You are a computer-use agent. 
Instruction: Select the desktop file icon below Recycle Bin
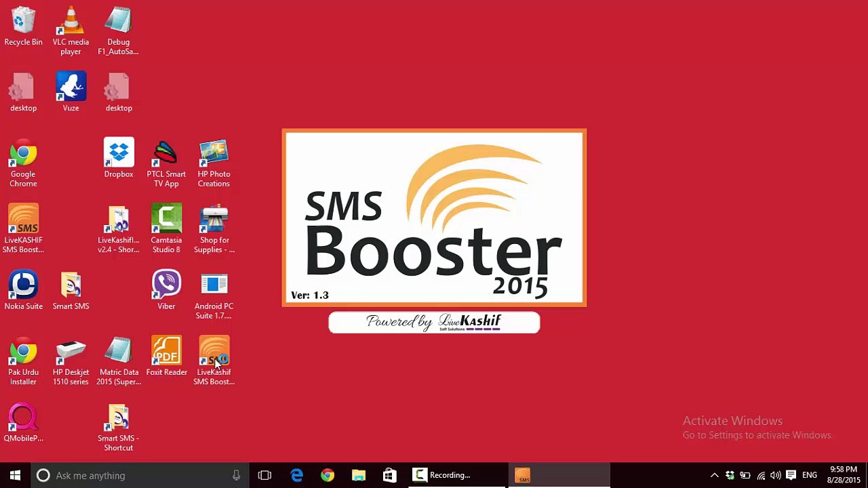pos(23,93)
